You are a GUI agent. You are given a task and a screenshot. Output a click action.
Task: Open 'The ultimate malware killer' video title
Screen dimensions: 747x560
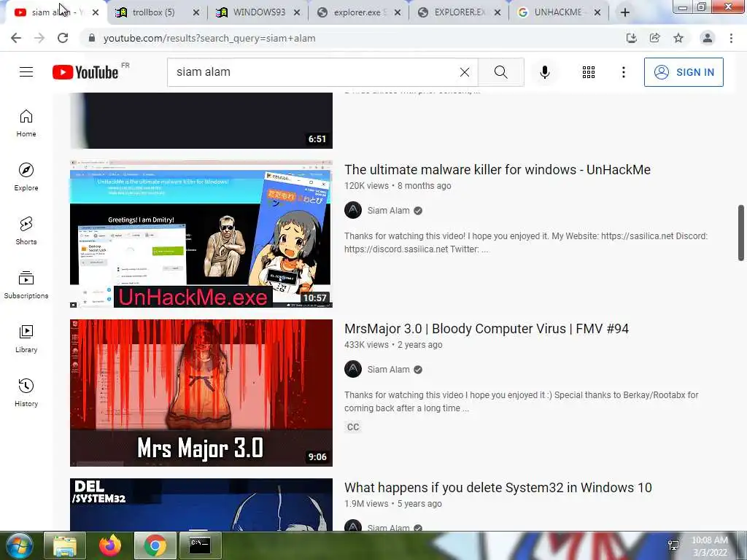pyautogui.click(x=498, y=169)
